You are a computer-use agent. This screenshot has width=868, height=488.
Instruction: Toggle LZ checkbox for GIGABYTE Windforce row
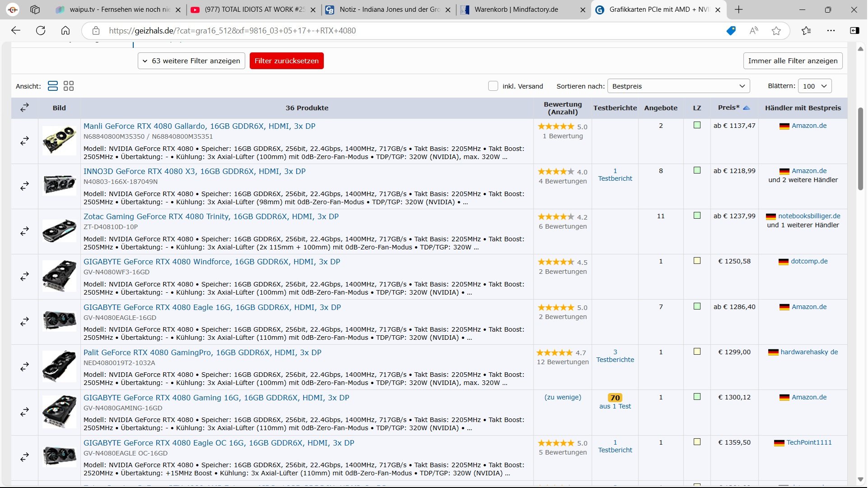697,261
